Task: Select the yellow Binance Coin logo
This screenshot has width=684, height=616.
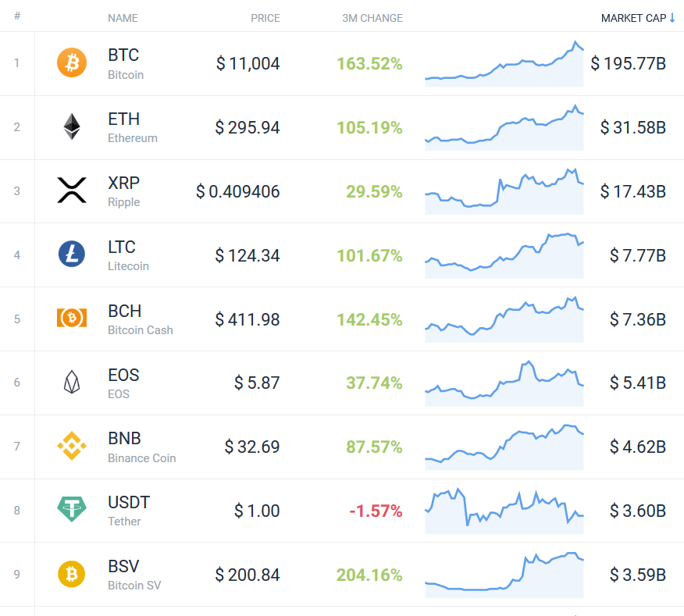Action: click(72, 446)
